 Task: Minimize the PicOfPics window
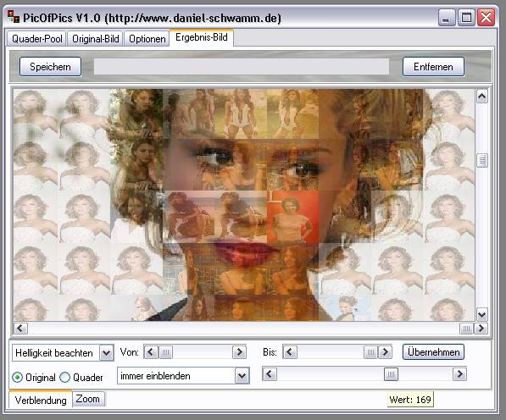click(447, 18)
